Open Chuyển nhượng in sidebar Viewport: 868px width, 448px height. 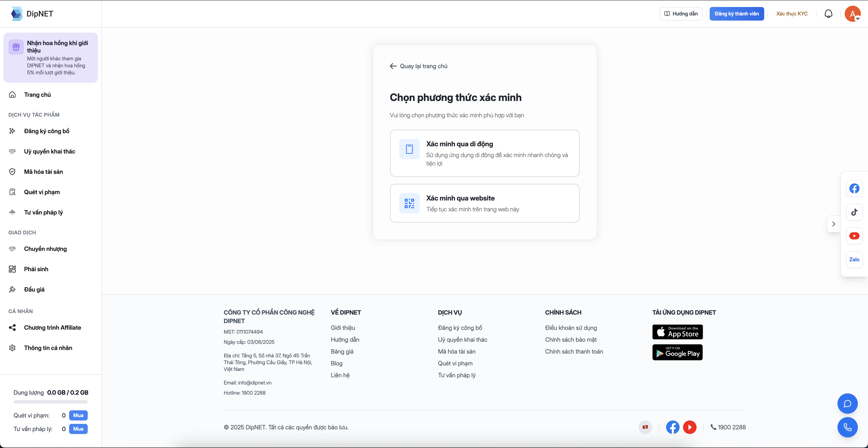point(51,249)
